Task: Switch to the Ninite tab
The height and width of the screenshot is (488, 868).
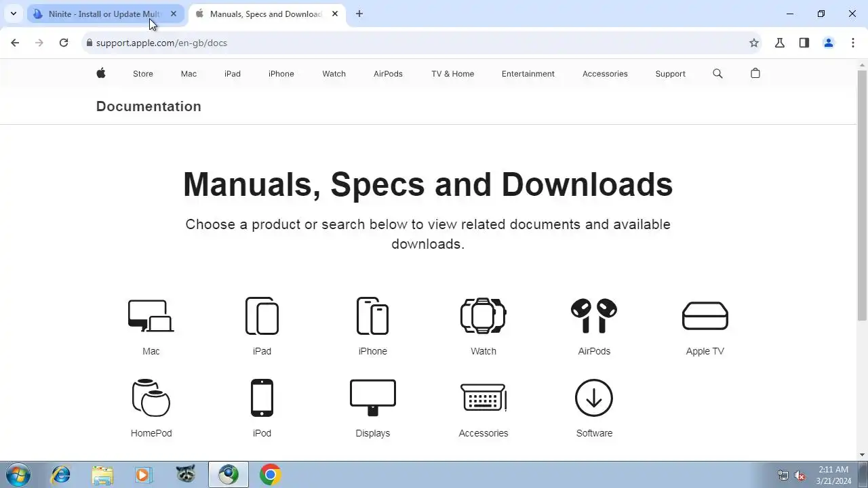Action: coord(105,14)
